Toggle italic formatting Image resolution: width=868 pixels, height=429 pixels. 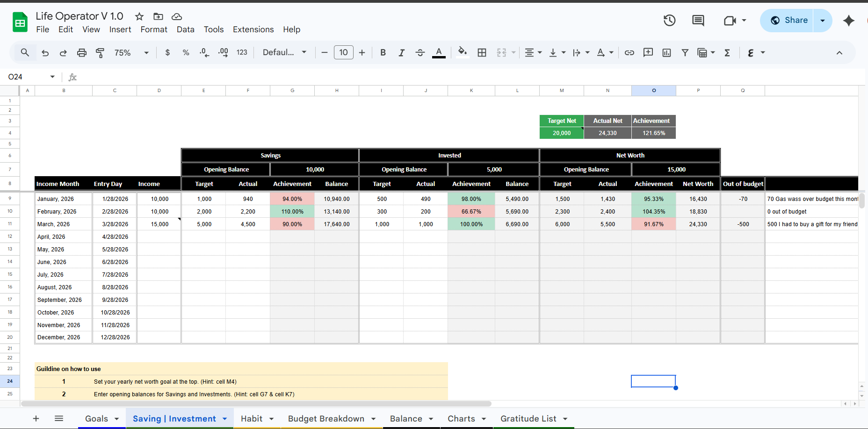coord(401,53)
